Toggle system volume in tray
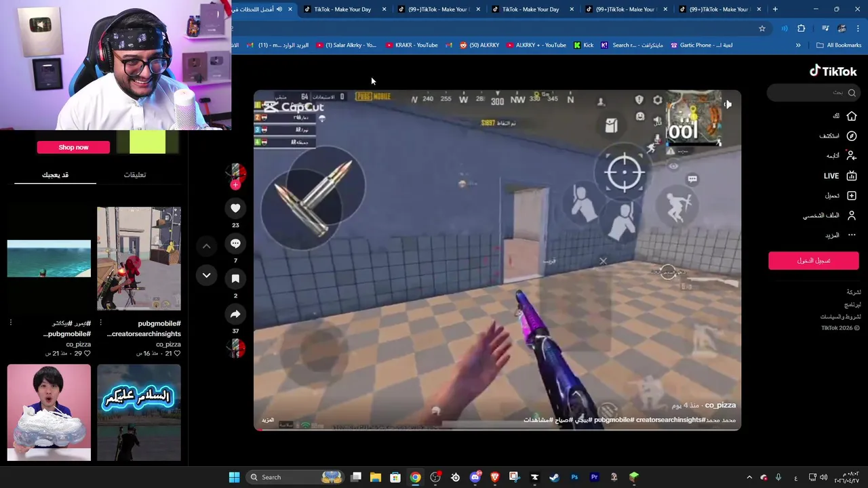 click(x=824, y=477)
